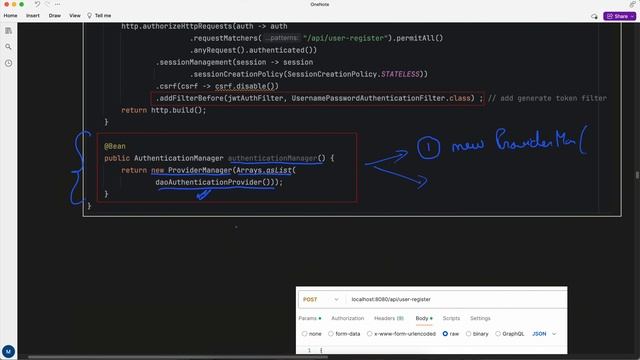This screenshot has width=640, height=360.
Task: Click the Undo arrow in title bar
Action: click(37, 4)
